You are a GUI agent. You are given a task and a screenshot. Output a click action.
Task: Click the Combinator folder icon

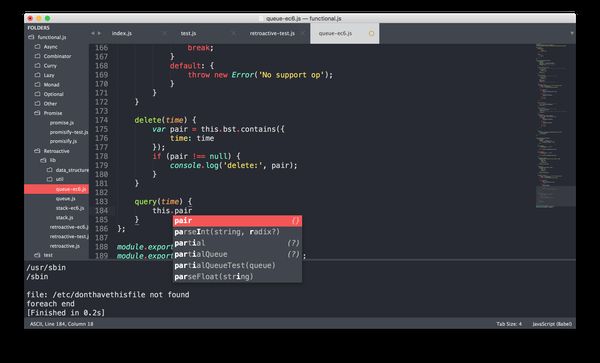pyautogui.click(x=38, y=56)
